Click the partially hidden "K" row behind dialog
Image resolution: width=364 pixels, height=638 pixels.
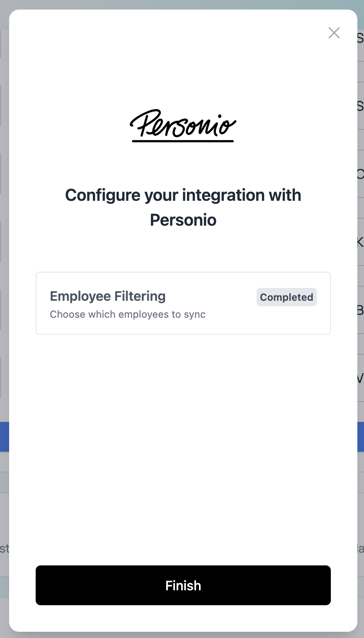point(360,242)
